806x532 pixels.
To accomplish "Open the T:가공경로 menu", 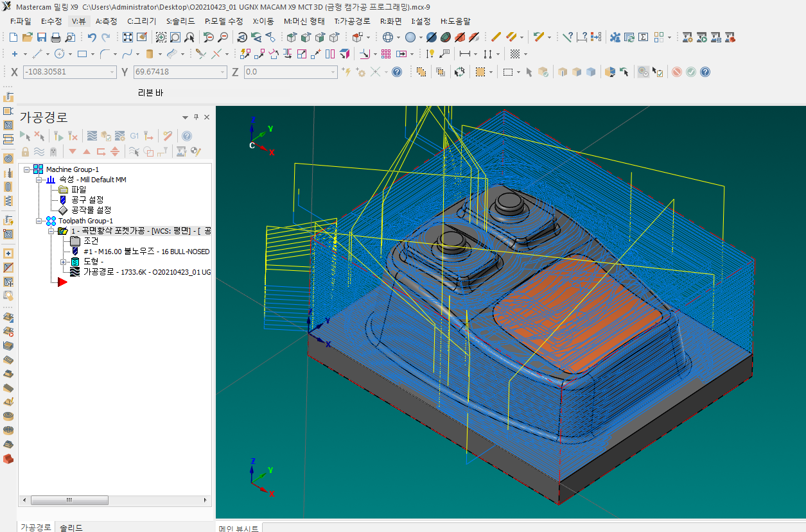I will pyautogui.click(x=352, y=21).
